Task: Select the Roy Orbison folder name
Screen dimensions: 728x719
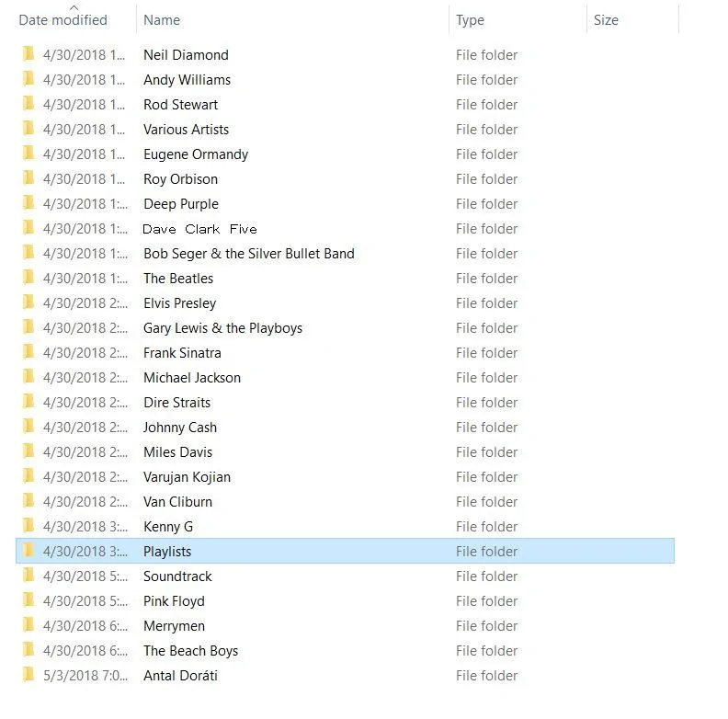Action: [180, 179]
